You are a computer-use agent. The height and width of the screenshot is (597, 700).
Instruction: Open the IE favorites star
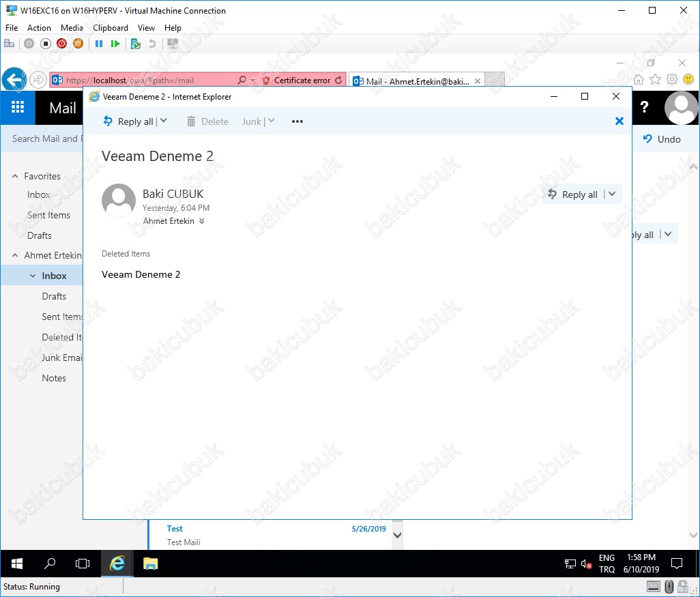coord(656,79)
